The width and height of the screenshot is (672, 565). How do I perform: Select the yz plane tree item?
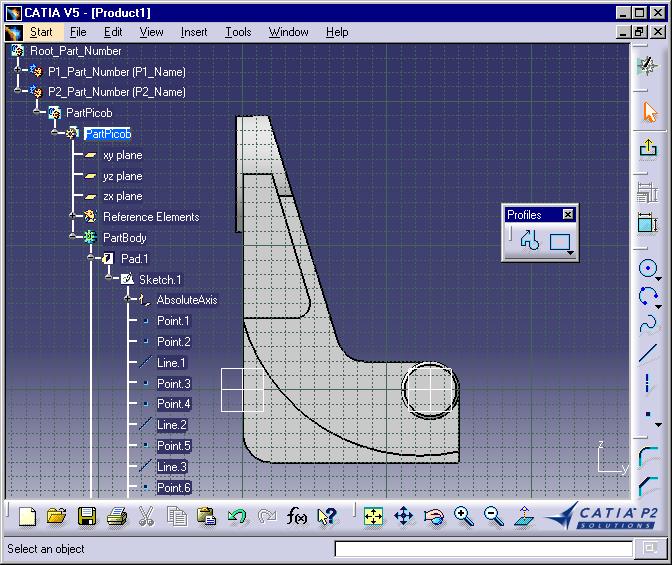tap(123, 176)
